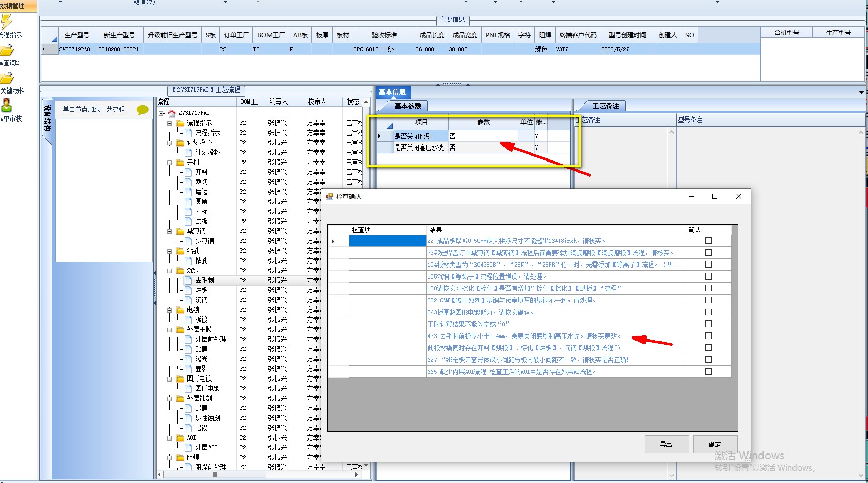Select the home icon of root node 2V3I719PA0

click(172, 113)
